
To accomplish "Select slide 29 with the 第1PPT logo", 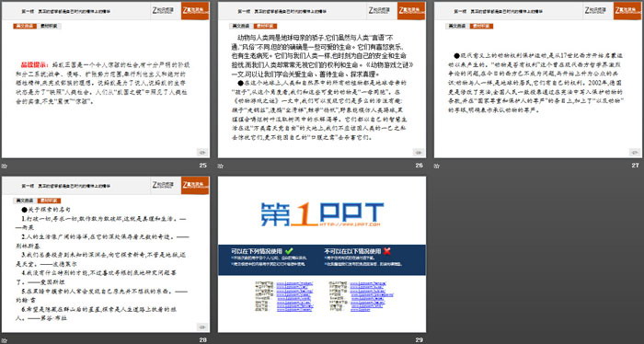I will (x=322, y=255).
